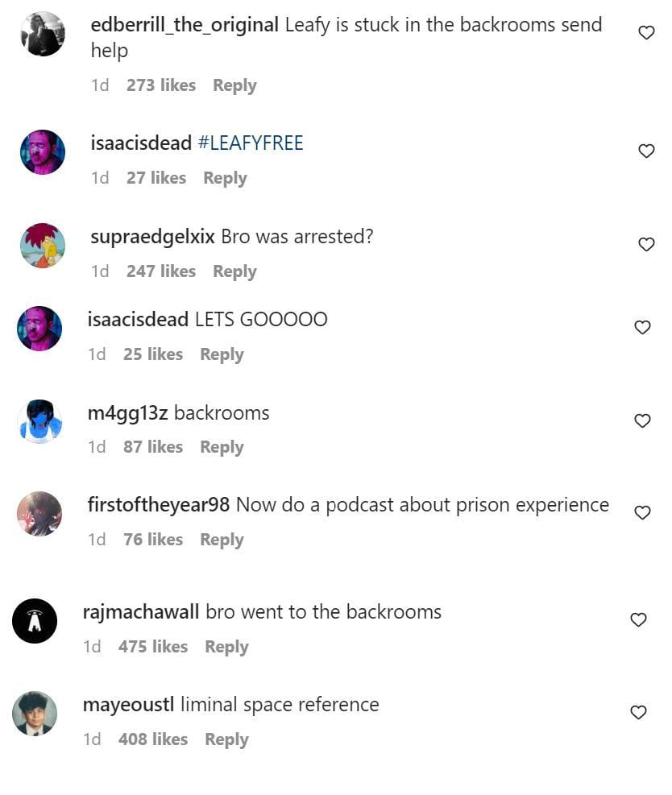View 475 likes on rajmachawall's comment
This screenshot has width=672, height=795.
tap(153, 647)
